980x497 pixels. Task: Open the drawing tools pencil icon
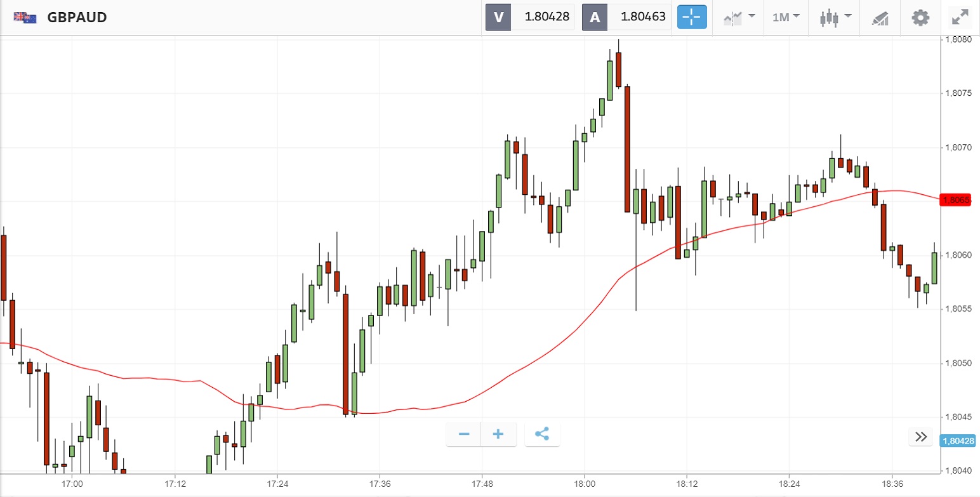[x=880, y=18]
